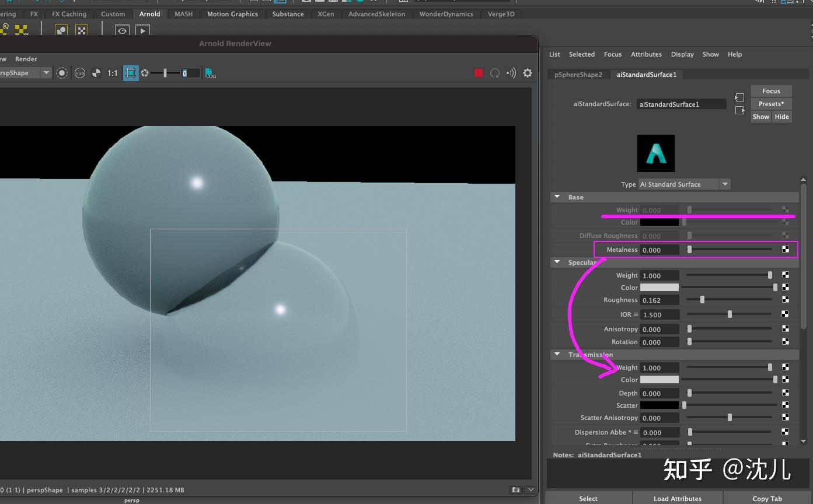Click the Show button
The image size is (813, 504).
click(x=761, y=117)
